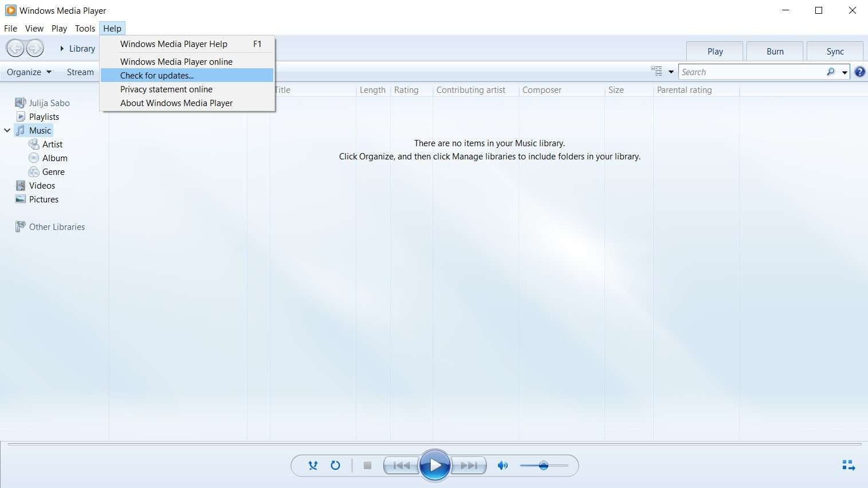Choose Windows Media Player online
868x488 pixels.
187,61
